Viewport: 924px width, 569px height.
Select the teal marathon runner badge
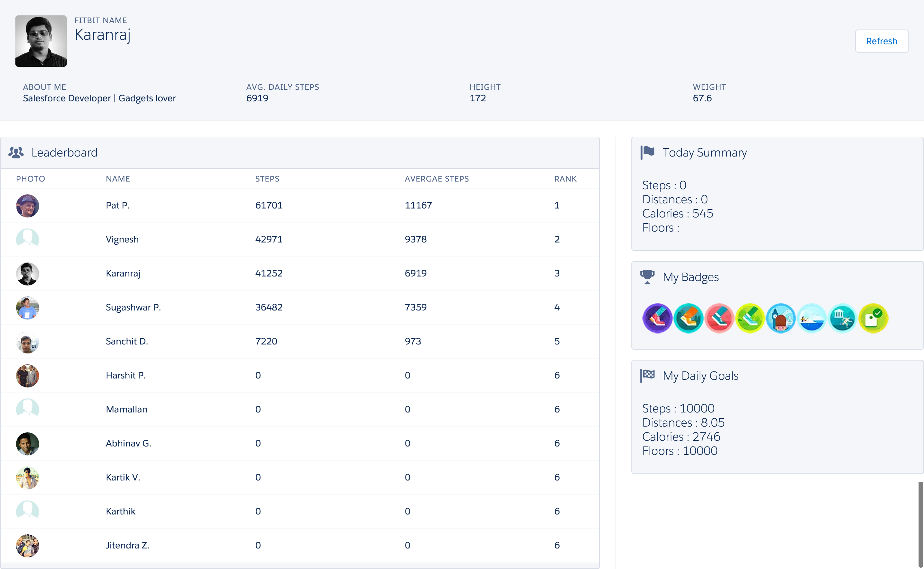click(x=843, y=318)
